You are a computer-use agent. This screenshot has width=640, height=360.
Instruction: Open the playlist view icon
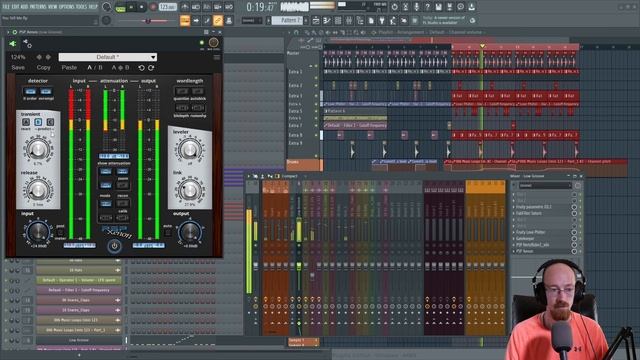coord(316,20)
